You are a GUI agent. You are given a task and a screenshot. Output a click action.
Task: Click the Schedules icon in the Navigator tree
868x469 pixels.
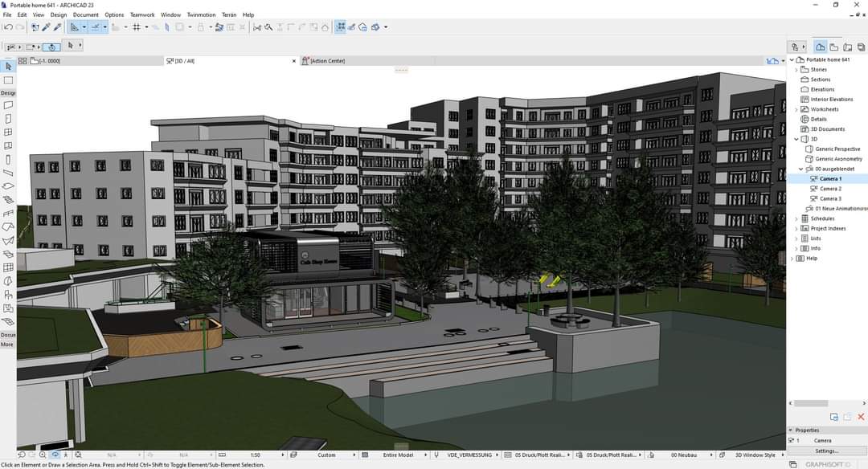click(x=805, y=218)
